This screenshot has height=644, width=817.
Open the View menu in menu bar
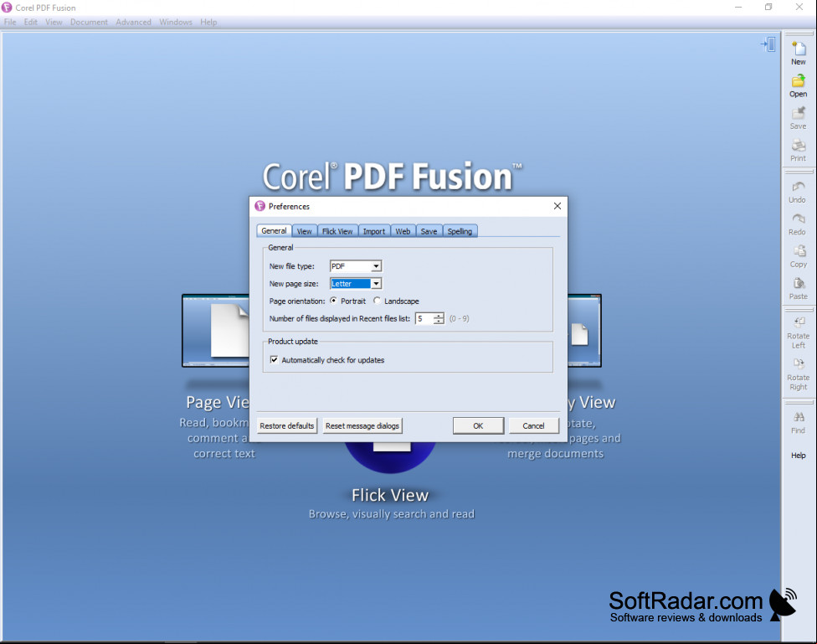click(x=54, y=22)
